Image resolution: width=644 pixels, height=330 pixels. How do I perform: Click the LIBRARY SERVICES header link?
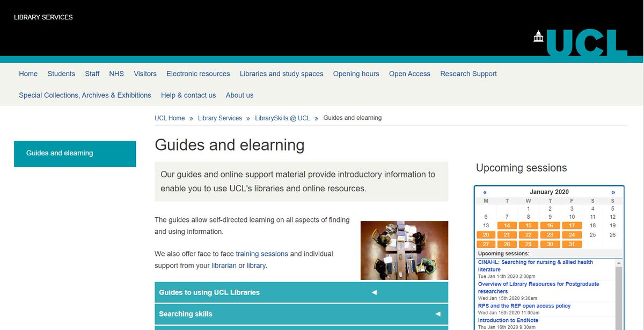coord(43,17)
